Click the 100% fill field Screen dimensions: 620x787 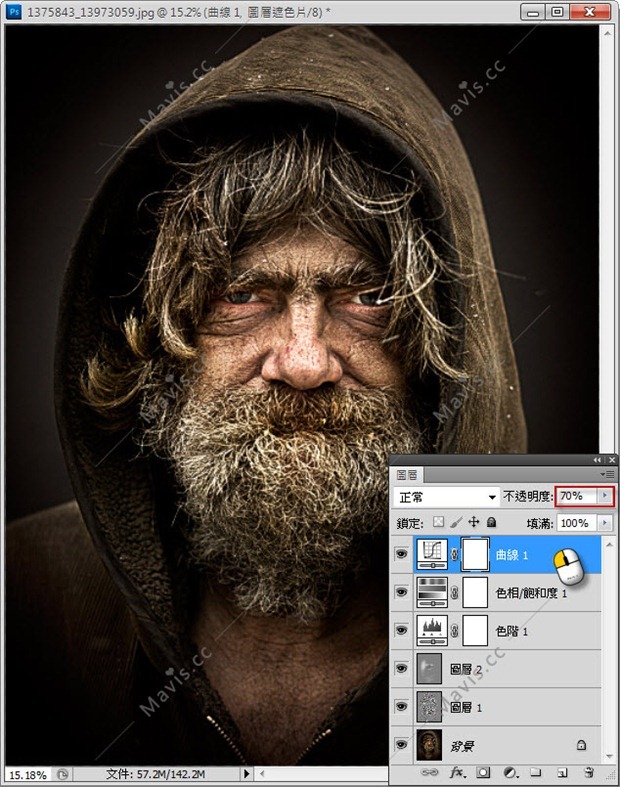pyautogui.click(x=577, y=523)
